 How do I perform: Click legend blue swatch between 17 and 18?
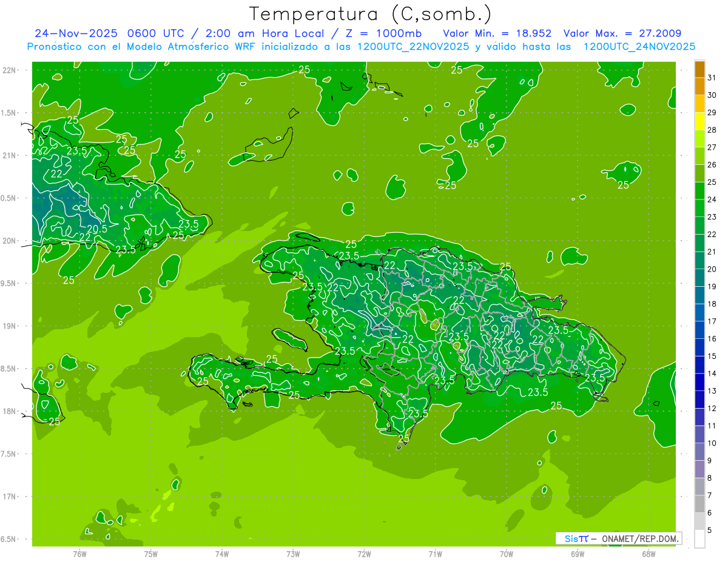[699, 312]
